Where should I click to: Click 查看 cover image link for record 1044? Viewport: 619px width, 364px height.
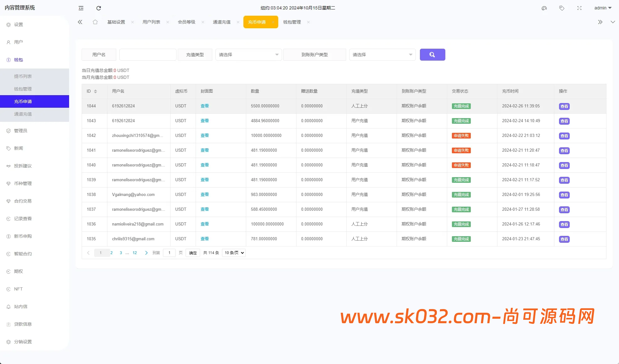[x=204, y=106]
